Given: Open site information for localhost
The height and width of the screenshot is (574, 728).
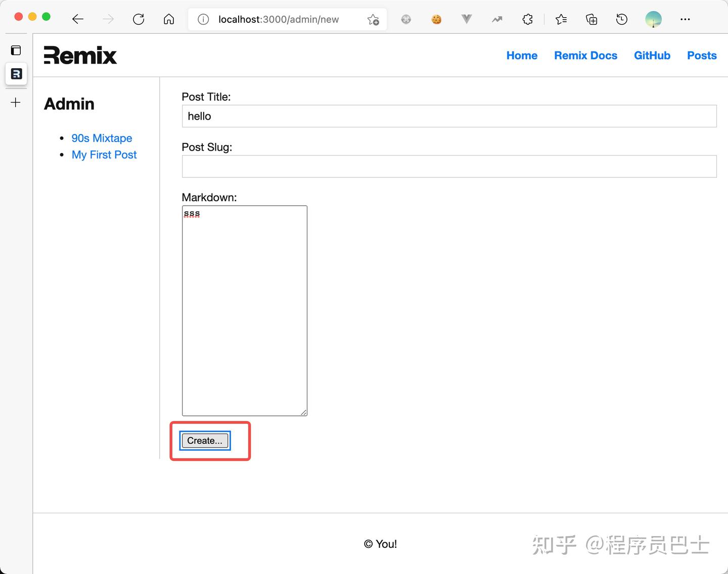Looking at the screenshot, I should [203, 19].
